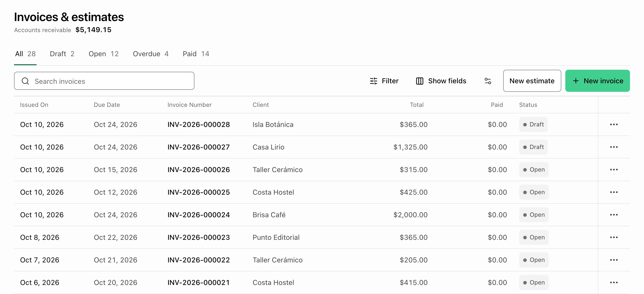Sort by the Total column header
Image resolution: width=644 pixels, height=294 pixels.
(417, 105)
